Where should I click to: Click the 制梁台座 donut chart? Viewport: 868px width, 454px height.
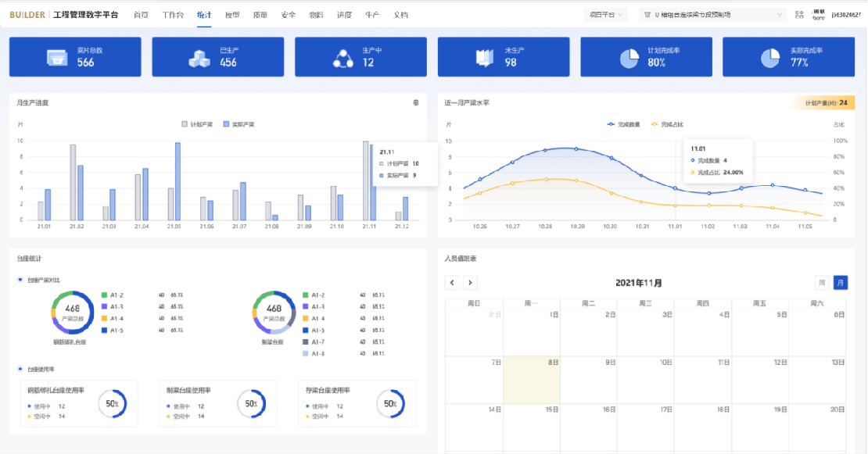(274, 313)
